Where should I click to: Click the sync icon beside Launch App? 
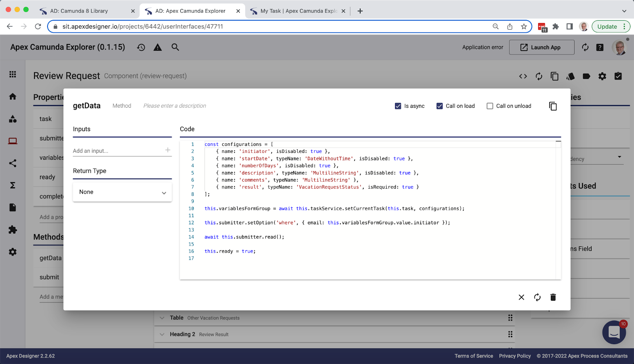[x=585, y=48]
